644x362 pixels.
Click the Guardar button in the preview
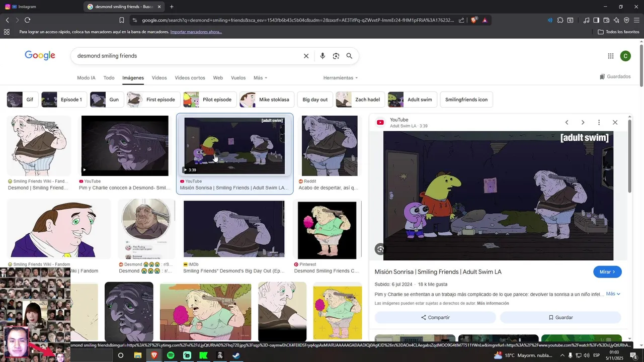coord(560,317)
